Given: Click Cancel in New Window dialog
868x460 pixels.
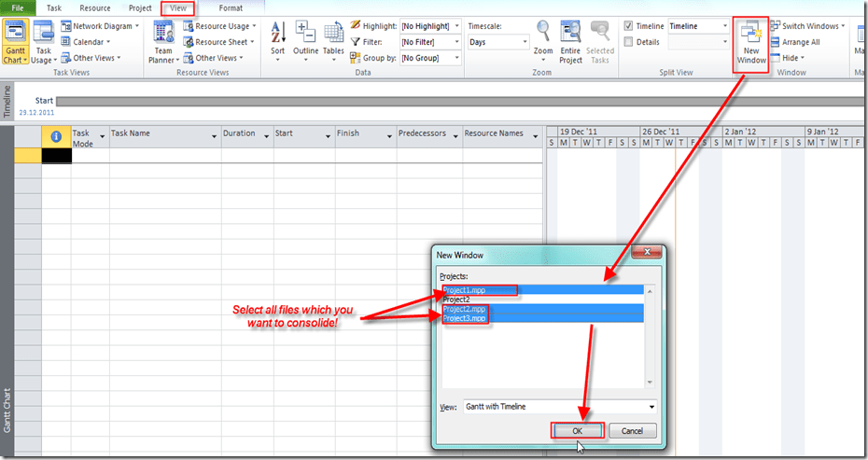Looking at the screenshot, I should tap(633, 431).
